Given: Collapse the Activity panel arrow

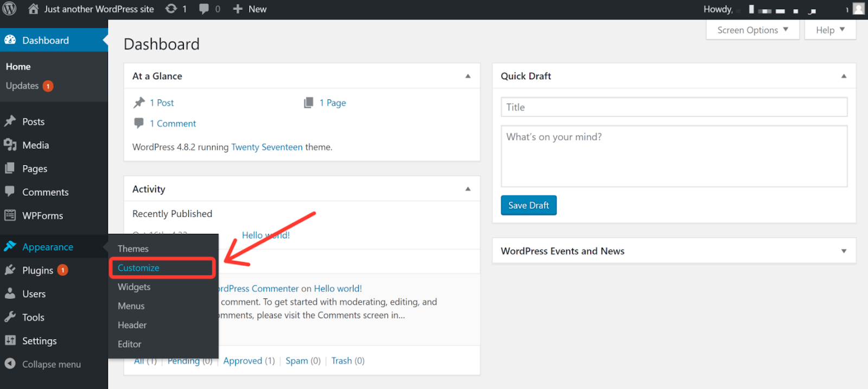Looking at the screenshot, I should pyautogui.click(x=468, y=189).
